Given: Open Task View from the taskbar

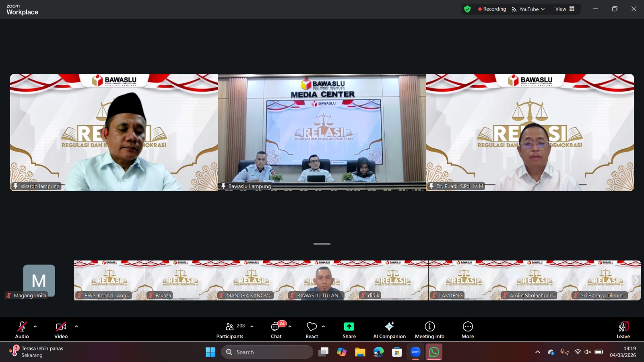Looking at the screenshot, I should pos(323,352).
